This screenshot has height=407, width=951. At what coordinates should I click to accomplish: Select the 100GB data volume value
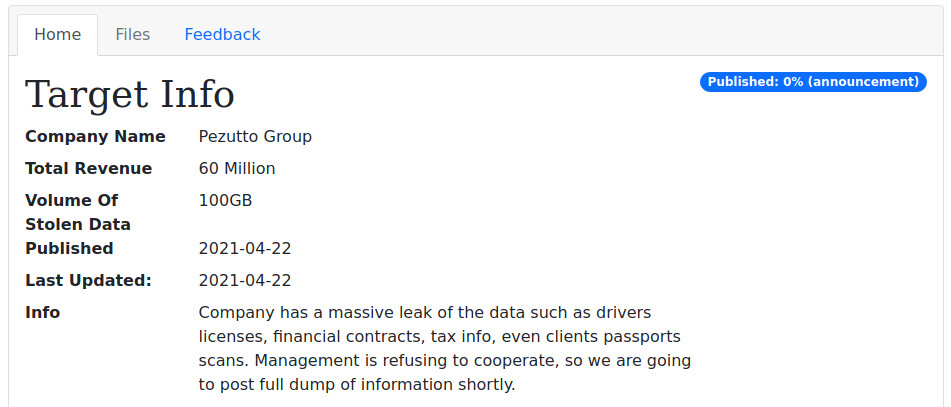pyautogui.click(x=226, y=200)
